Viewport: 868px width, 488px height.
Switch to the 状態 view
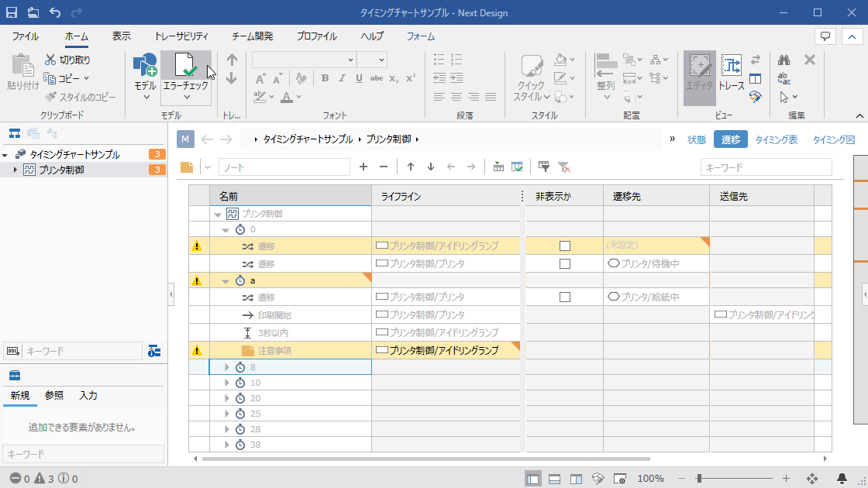point(697,140)
